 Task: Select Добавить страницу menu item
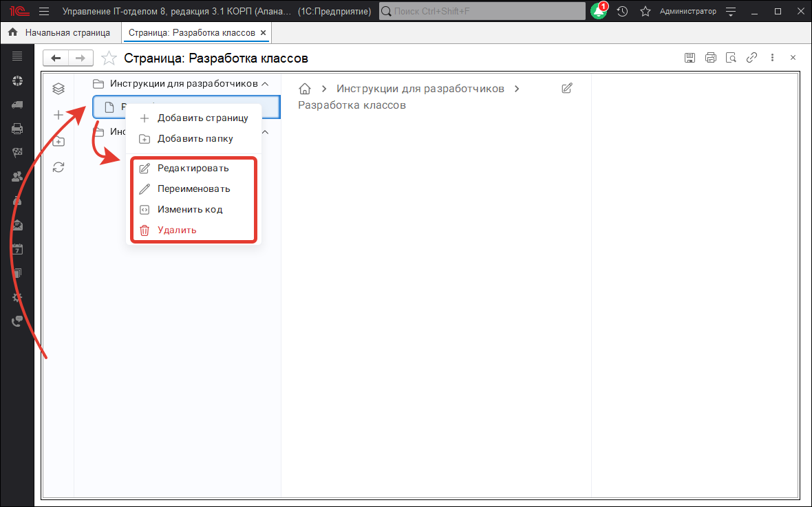coord(202,118)
